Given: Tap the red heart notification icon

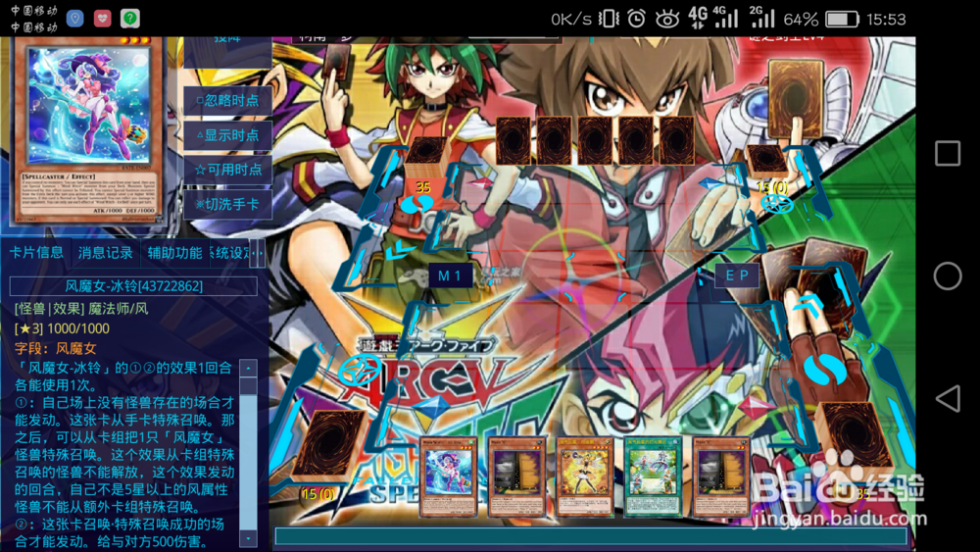Looking at the screenshot, I should [103, 18].
